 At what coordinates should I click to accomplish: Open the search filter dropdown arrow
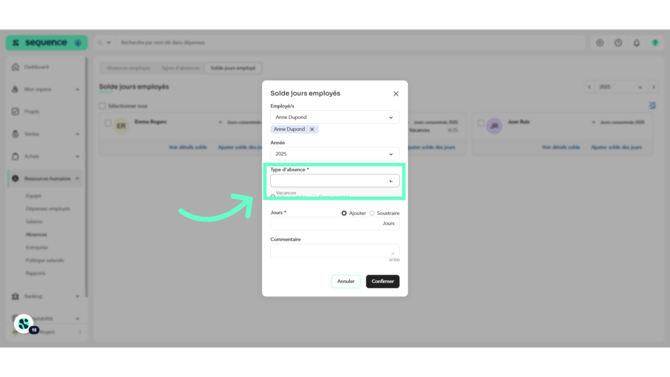109,43
